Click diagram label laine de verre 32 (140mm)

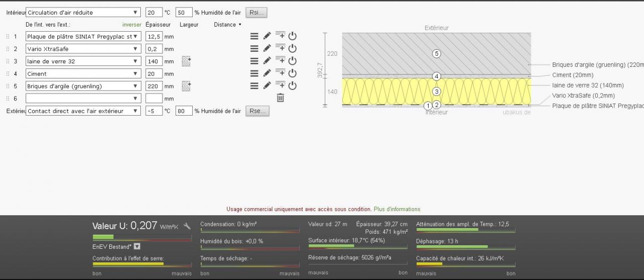click(x=588, y=85)
